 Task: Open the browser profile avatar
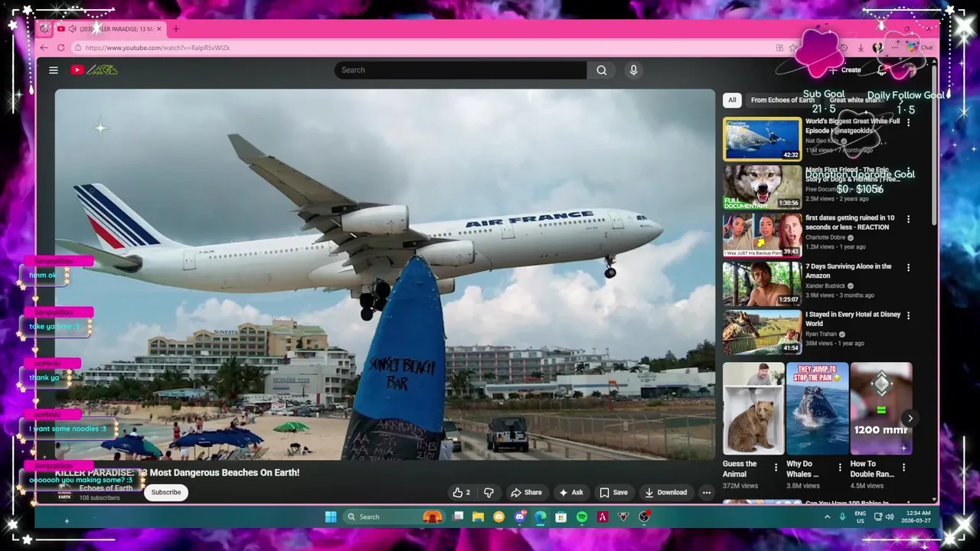[x=877, y=47]
